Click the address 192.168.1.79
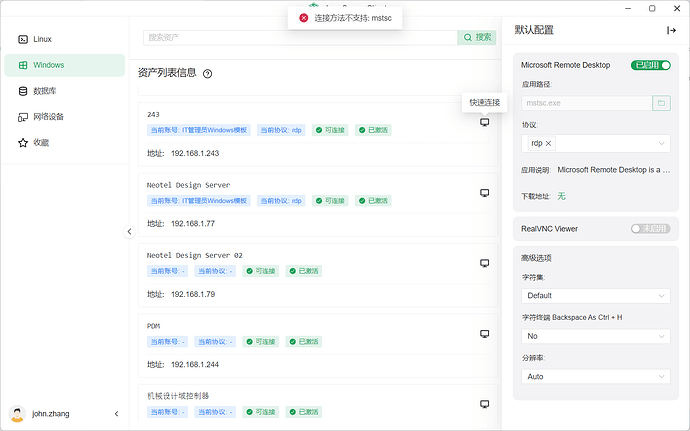This screenshot has width=690, height=431. (x=193, y=294)
